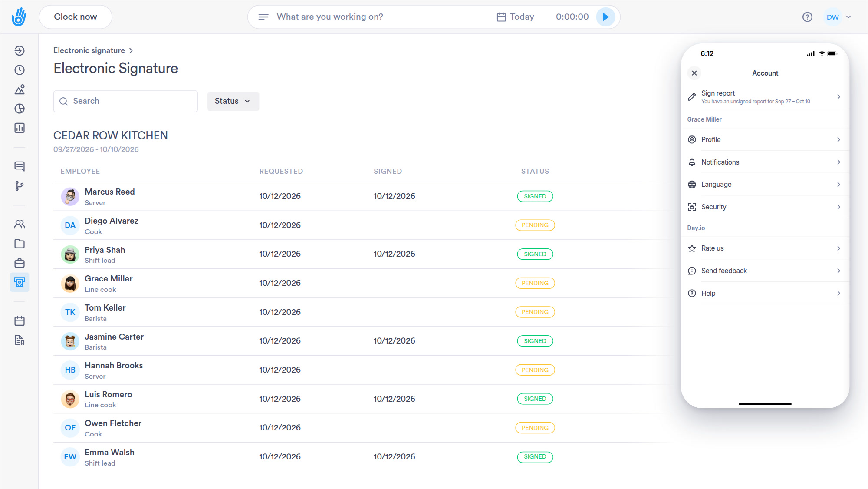Open the bar chart reports sidebar icon
868x489 pixels.
point(20,128)
